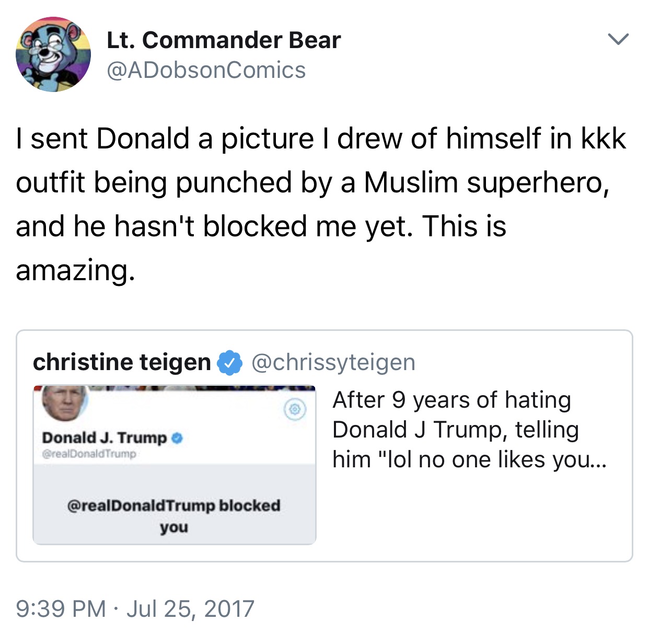Open the quoted tweet card

click(x=324, y=446)
